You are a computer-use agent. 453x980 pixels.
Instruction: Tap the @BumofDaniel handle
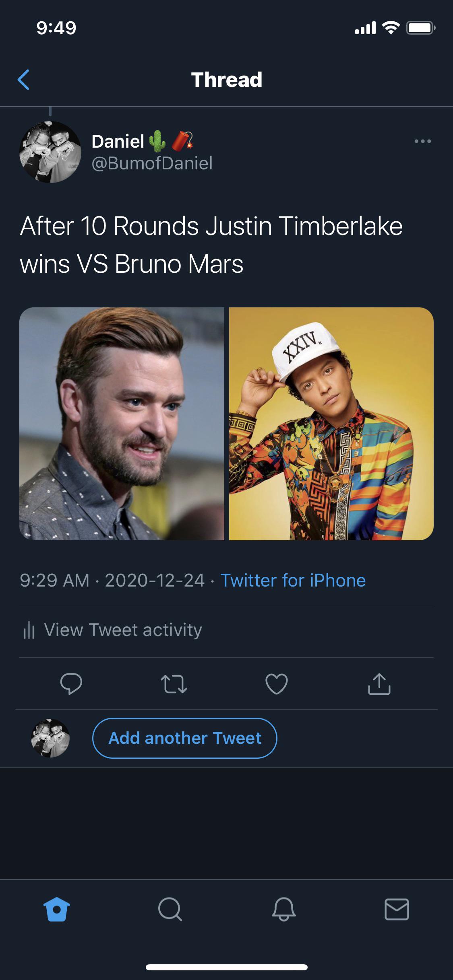(152, 163)
